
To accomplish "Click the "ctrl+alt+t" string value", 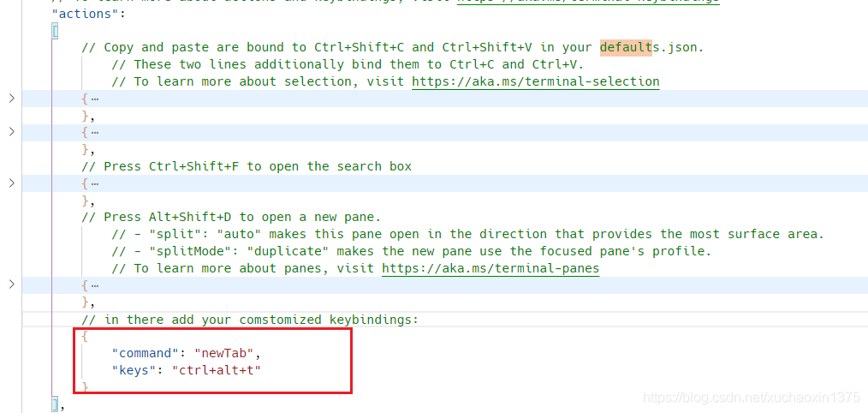I will [216, 370].
